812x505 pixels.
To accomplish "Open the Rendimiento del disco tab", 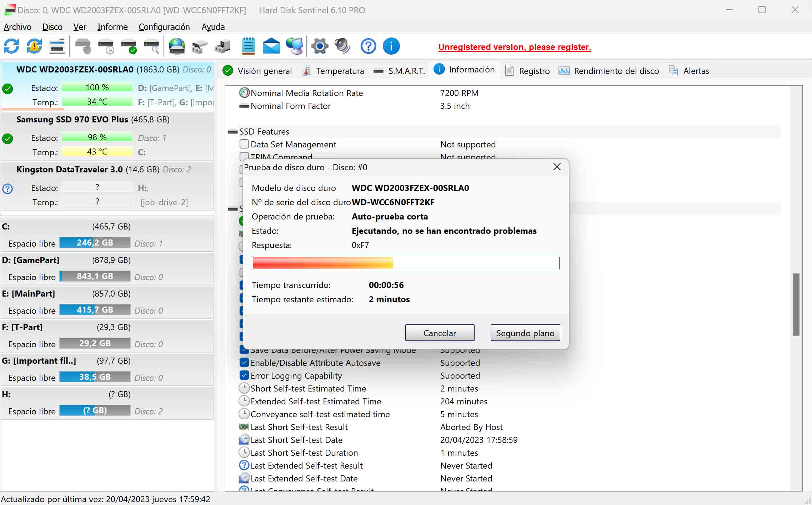I will 609,71.
